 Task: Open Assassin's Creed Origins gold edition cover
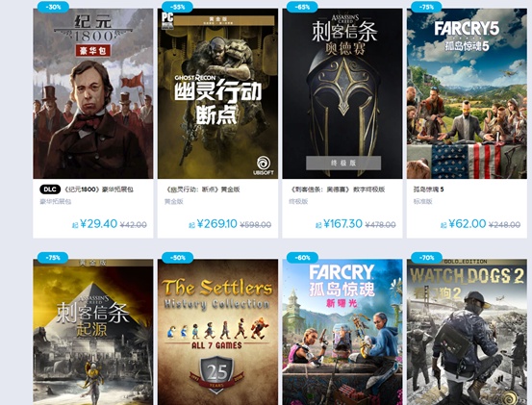tap(93, 332)
